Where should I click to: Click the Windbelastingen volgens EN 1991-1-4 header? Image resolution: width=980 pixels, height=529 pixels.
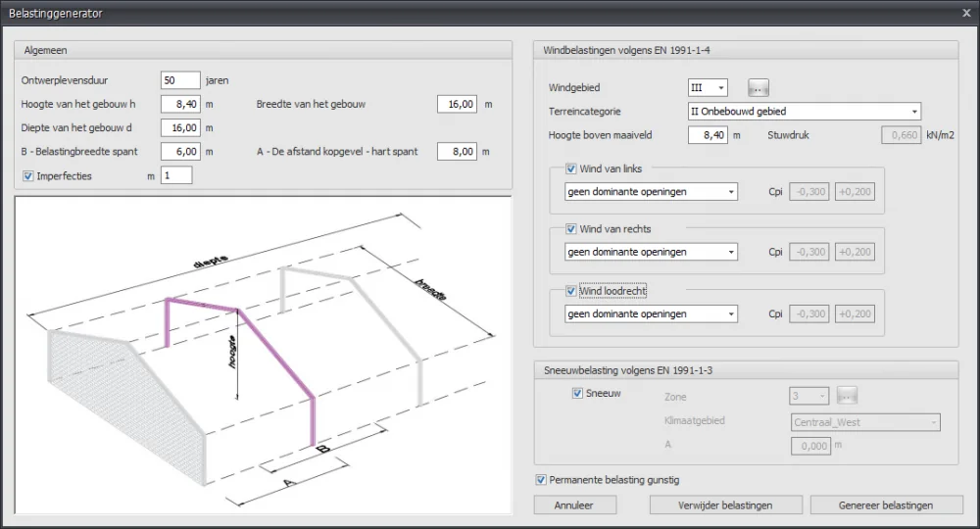746,50
